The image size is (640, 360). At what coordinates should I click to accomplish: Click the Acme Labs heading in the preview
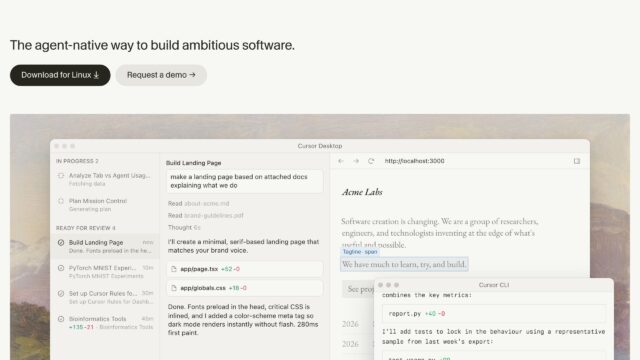[362, 192]
